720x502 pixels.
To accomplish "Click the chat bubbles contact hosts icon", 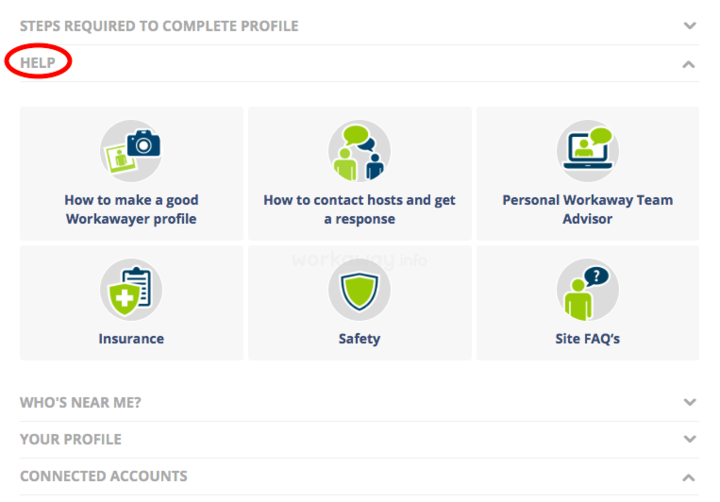I will 359,151.
